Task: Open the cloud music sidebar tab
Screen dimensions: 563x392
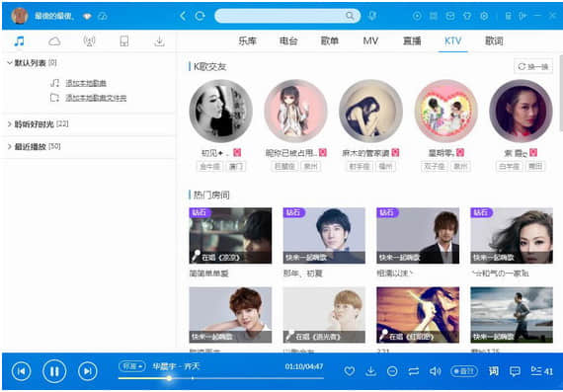Action: tap(54, 41)
